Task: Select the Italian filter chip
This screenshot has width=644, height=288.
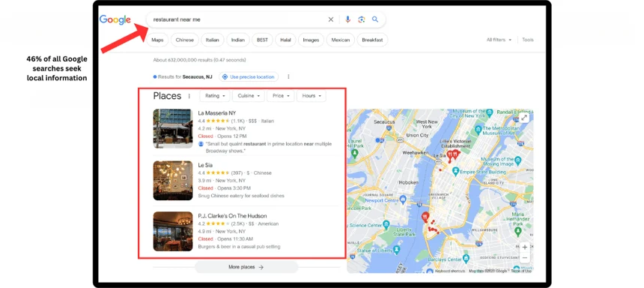Action: (213, 40)
